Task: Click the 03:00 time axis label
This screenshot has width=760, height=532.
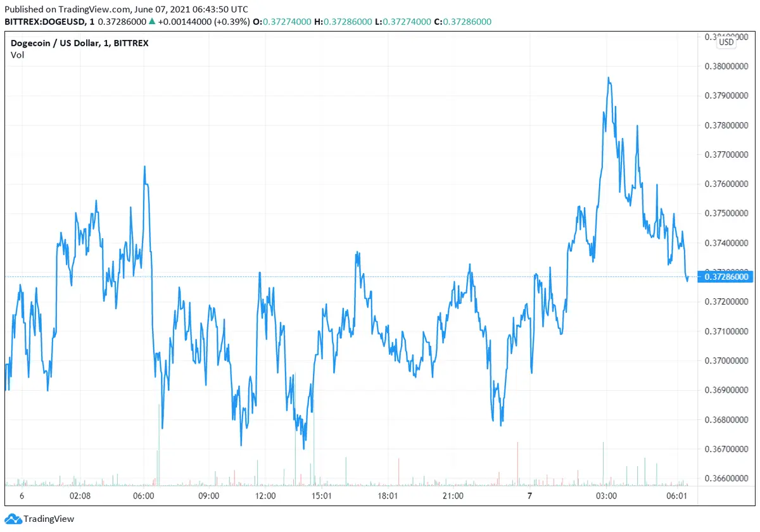Action: pyautogui.click(x=606, y=495)
